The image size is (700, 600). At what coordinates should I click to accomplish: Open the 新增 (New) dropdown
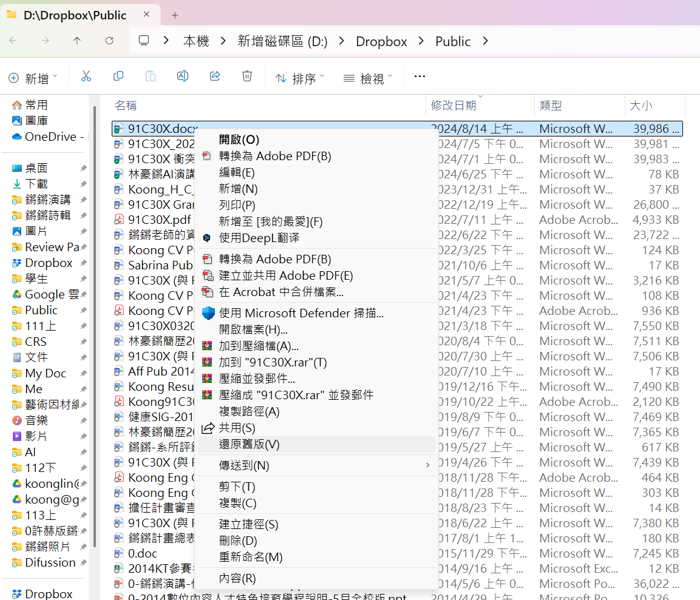click(x=33, y=78)
